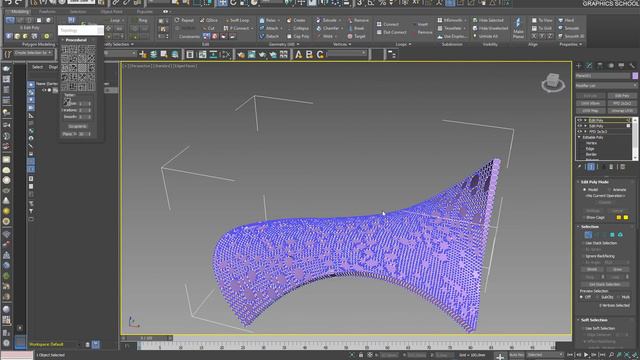Viewport: 640px width, 360px height.
Task: Enable the Show Cage checkbox
Action: pyautogui.click(x=583, y=218)
